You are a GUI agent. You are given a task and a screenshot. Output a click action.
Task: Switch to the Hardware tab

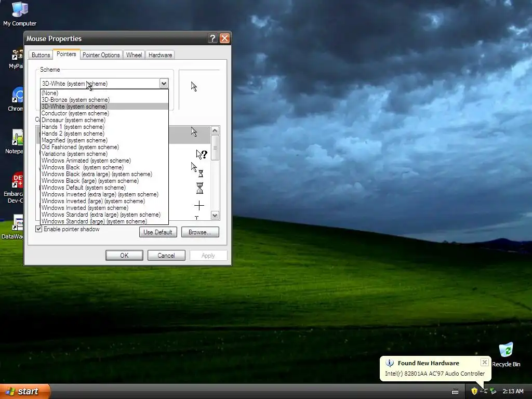(160, 55)
